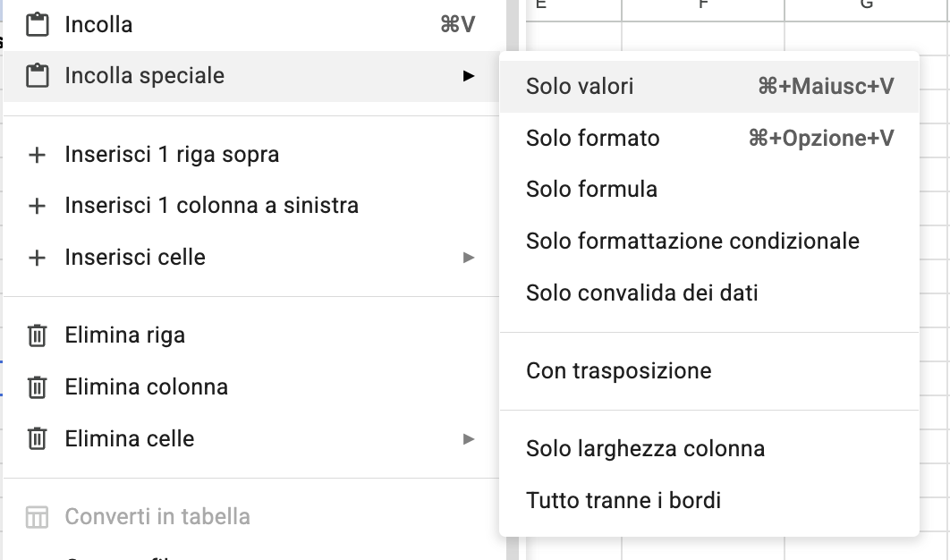Click the Incolla clipboard icon
The width and height of the screenshot is (950, 560).
click(38, 24)
